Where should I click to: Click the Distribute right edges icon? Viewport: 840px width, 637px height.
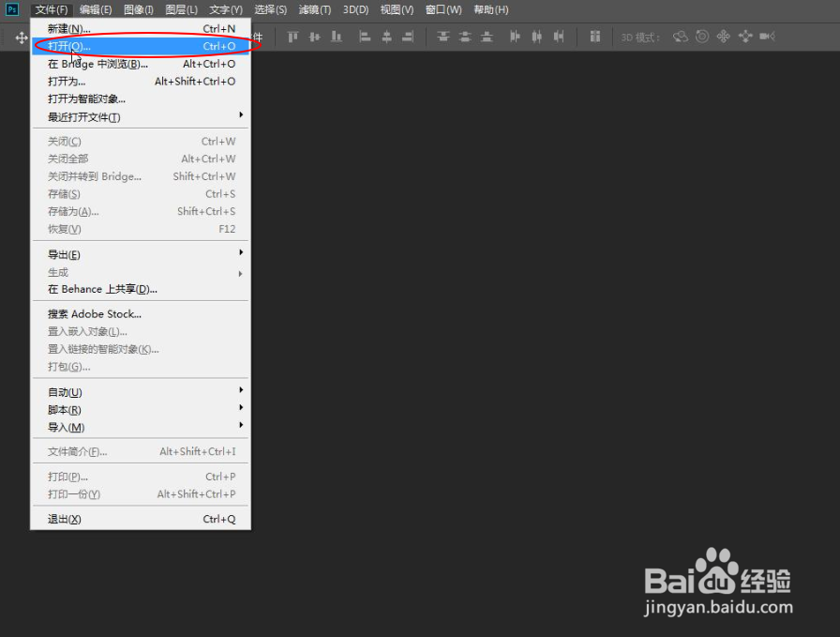[x=559, y=37]
